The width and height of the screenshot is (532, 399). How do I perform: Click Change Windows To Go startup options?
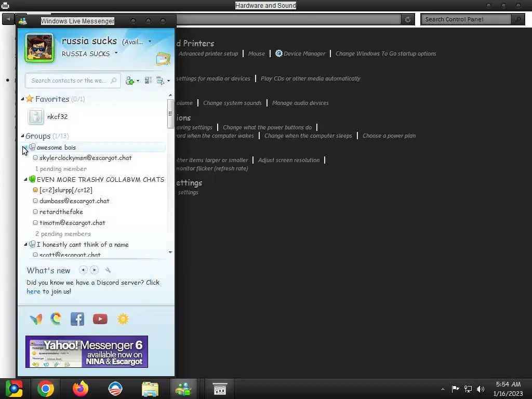(386, 54)
